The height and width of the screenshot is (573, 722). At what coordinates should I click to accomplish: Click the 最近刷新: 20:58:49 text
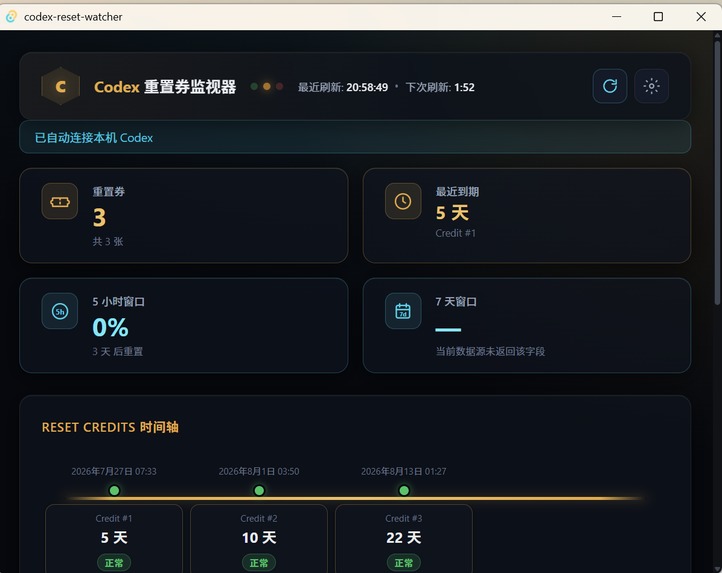coord(343,87)
